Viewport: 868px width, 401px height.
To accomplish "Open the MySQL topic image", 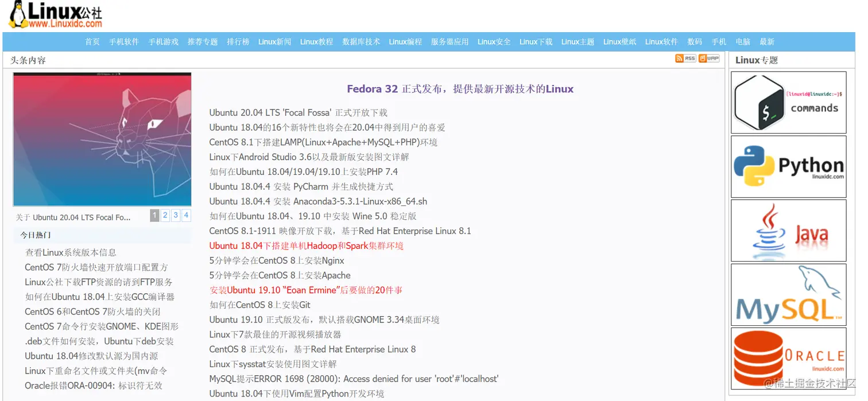I will coord(789,295).
